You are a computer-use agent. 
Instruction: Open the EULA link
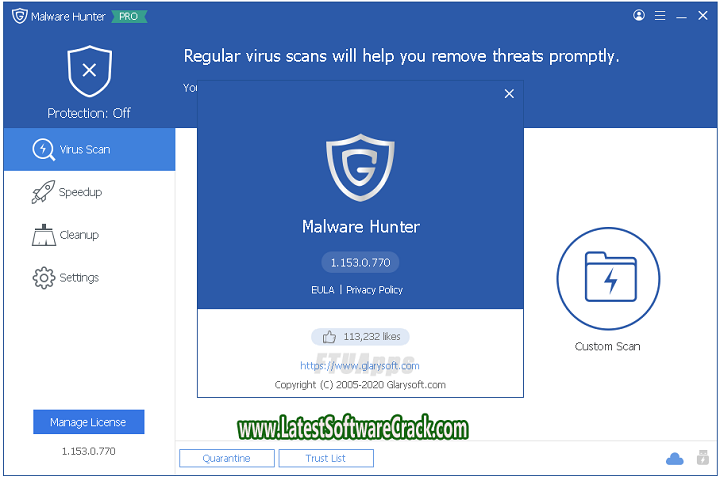tap(323, 290)
